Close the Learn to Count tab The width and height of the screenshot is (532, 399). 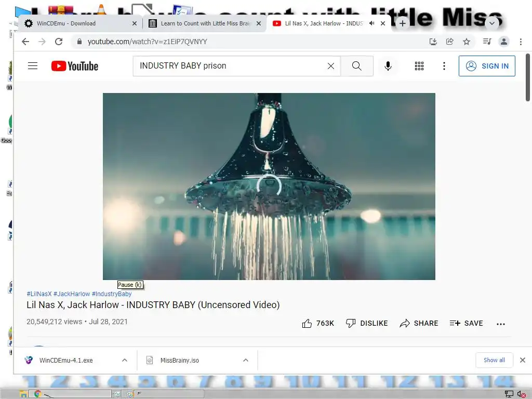pyautogui.click(x=259, y=23)
